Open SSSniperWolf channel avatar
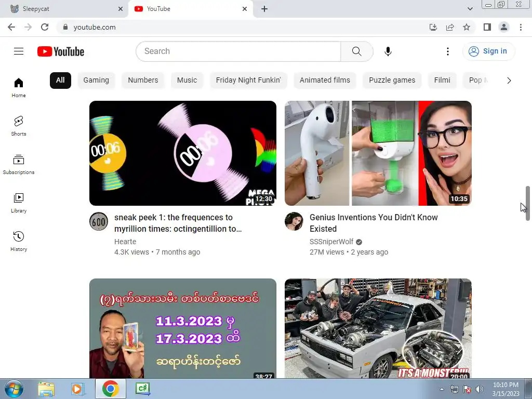The width and height of the screenshot is (532, 399). coord(294,221)
